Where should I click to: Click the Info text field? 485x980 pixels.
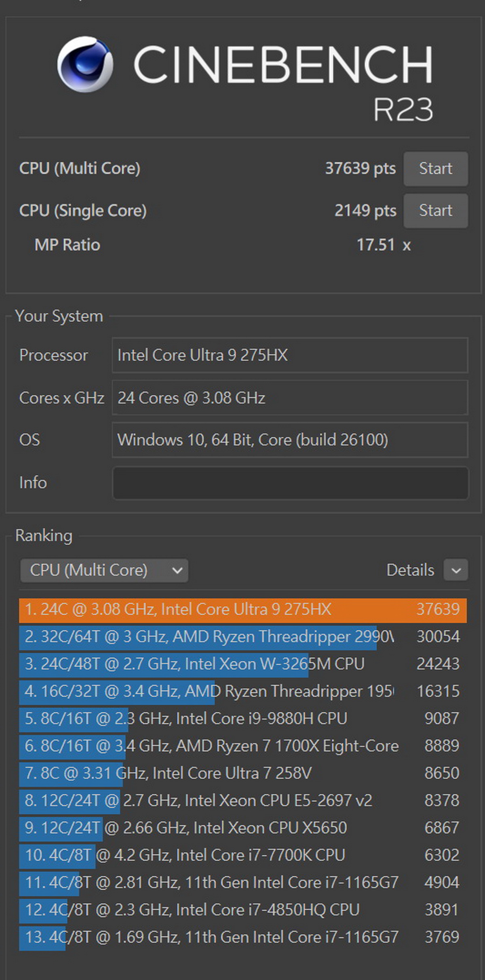click(290, 483)
